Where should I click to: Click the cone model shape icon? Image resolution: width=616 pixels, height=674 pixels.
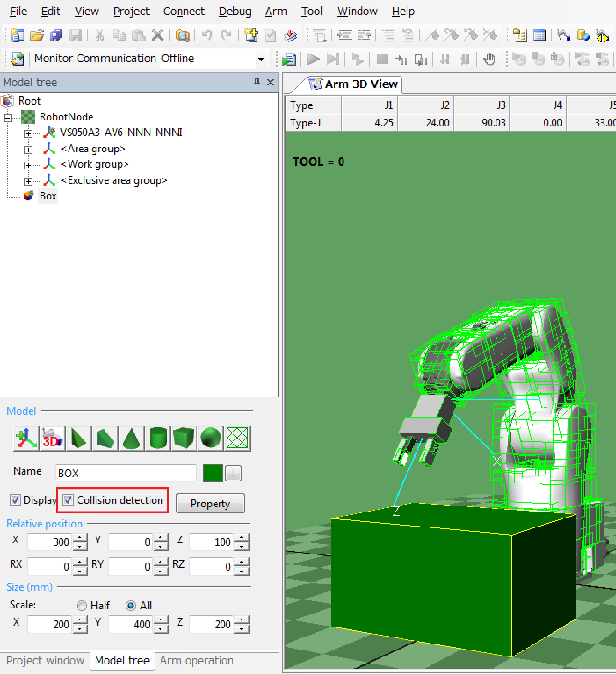pyautogui.click(x=132, y=438)
